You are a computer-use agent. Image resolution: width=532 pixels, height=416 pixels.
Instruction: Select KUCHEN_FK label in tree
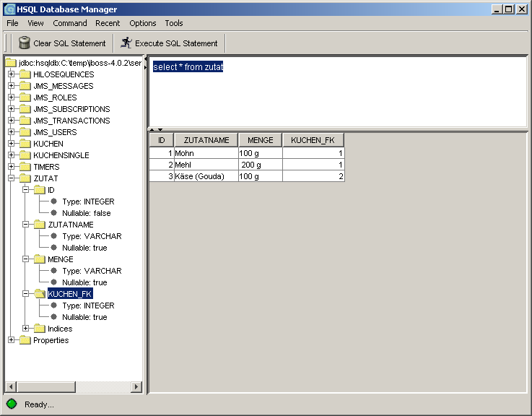coord(70,294)
